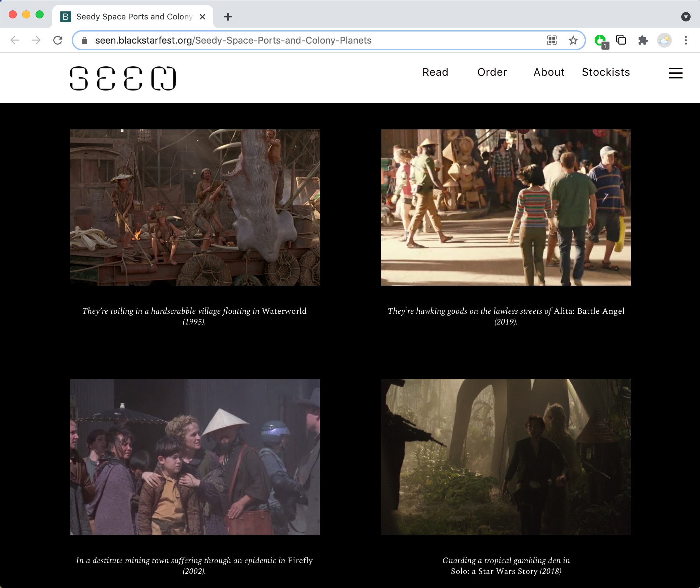700x588 pixels.
Task: Click the URL address field
Action: [302, 41]
